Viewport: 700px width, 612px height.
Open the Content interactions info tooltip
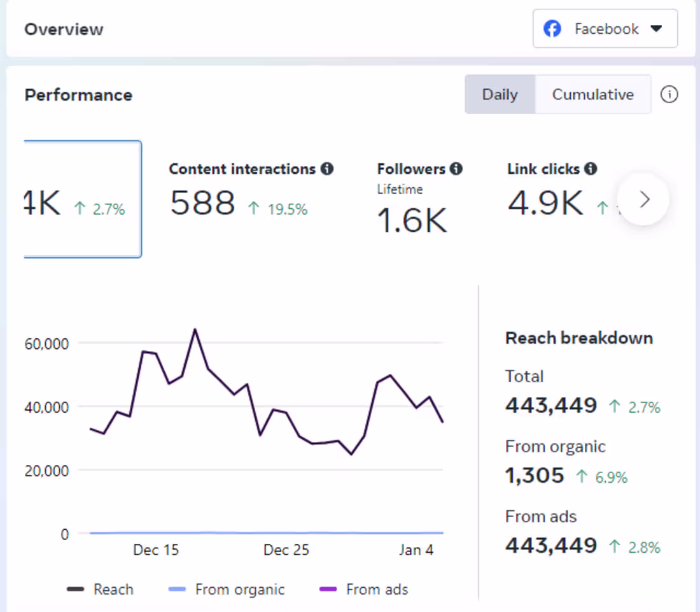click(x=327, y=169)
